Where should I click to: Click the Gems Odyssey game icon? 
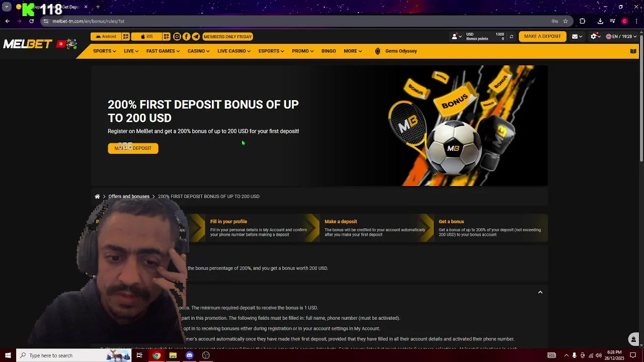(x=378, y=51)
